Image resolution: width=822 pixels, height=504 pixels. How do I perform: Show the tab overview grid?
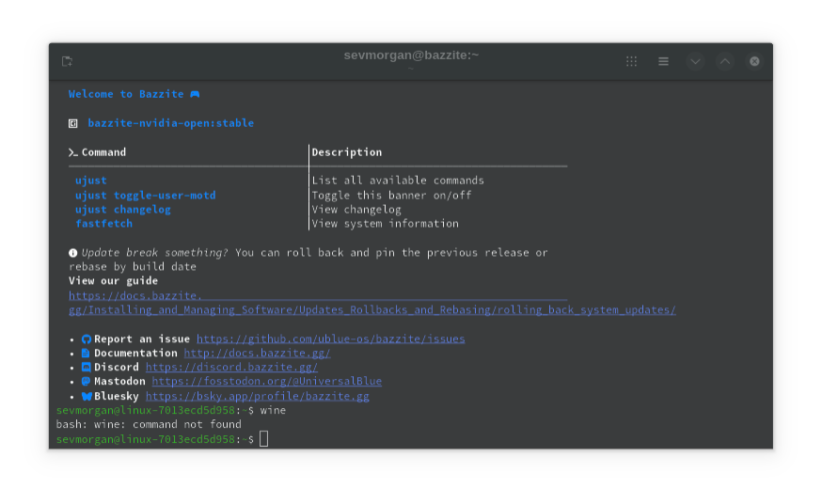631,61
